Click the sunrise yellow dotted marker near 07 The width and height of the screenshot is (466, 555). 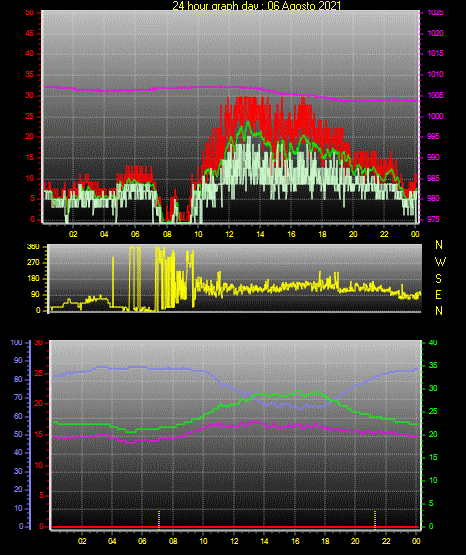159,520
